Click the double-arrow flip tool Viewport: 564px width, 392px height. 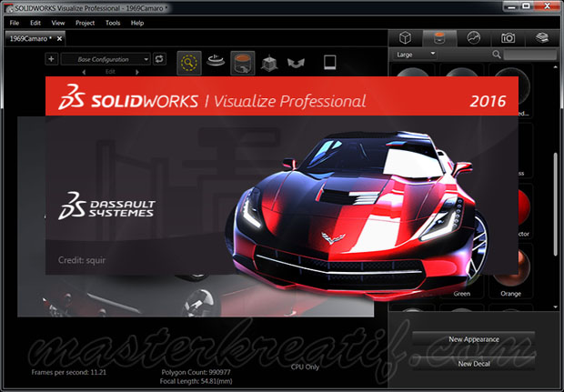tap(296, 64)
